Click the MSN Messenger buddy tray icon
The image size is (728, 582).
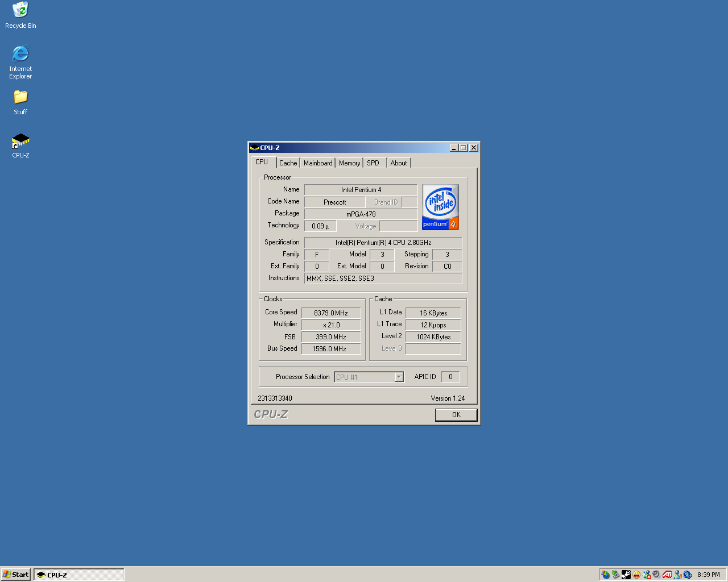tap(677, 575)
